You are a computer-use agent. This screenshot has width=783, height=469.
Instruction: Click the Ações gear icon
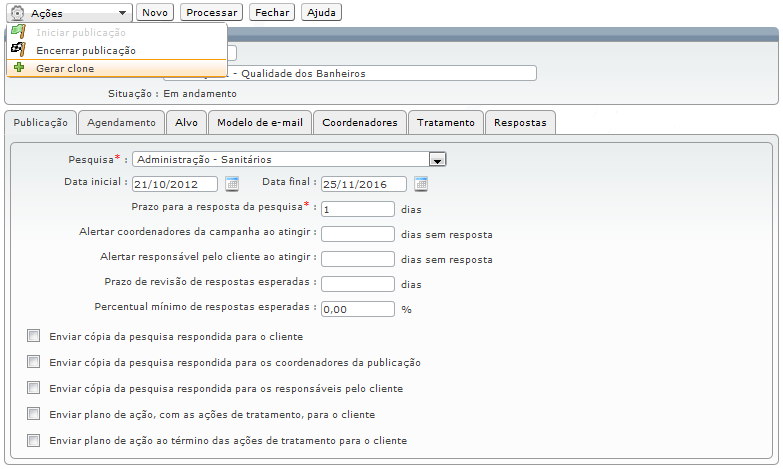coord(17,13)
